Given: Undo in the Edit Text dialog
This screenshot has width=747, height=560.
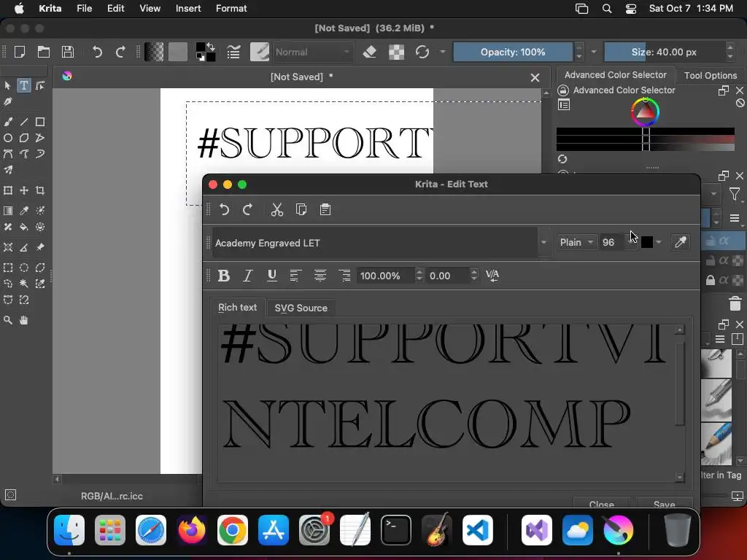Looking at the screenshot, I should pyautogui.click(x=225, y=209).
